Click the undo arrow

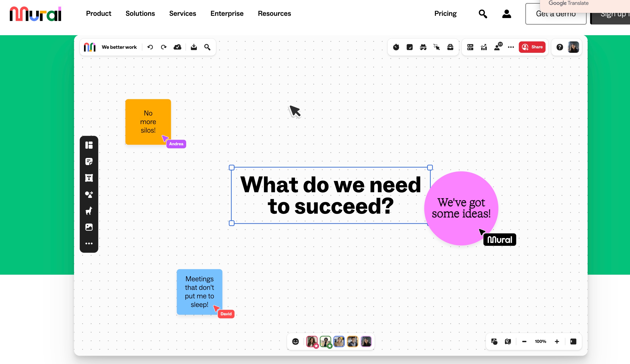pyautogui.click(x=150, y=47)
